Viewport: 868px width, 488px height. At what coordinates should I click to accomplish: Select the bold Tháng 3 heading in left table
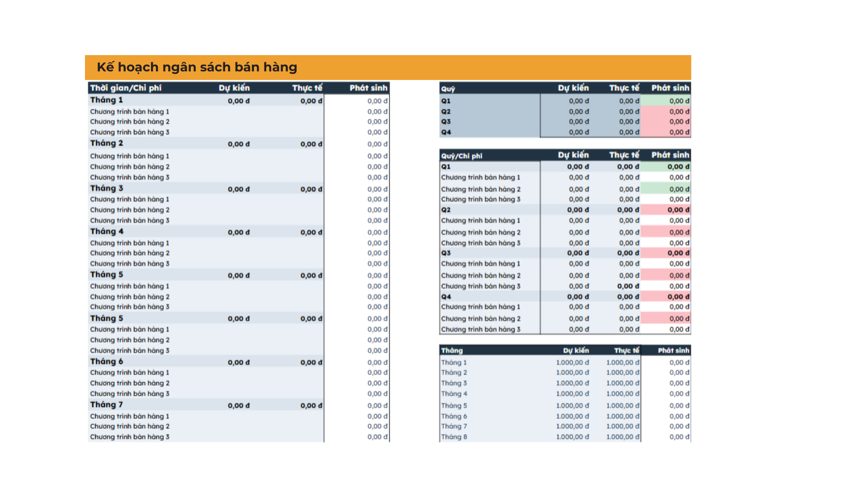(107, 188)
